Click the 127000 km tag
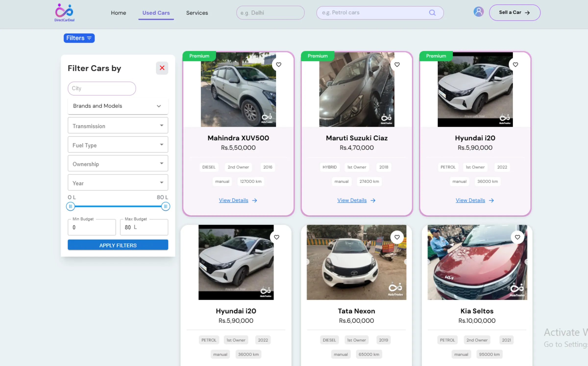This screenshot has width=588, height=366. (251, 181)
